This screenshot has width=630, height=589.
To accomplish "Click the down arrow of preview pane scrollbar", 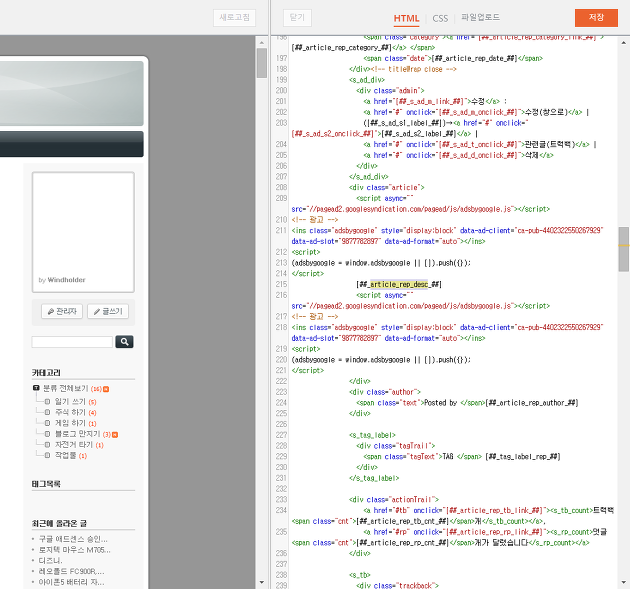I will pos(262,582).
